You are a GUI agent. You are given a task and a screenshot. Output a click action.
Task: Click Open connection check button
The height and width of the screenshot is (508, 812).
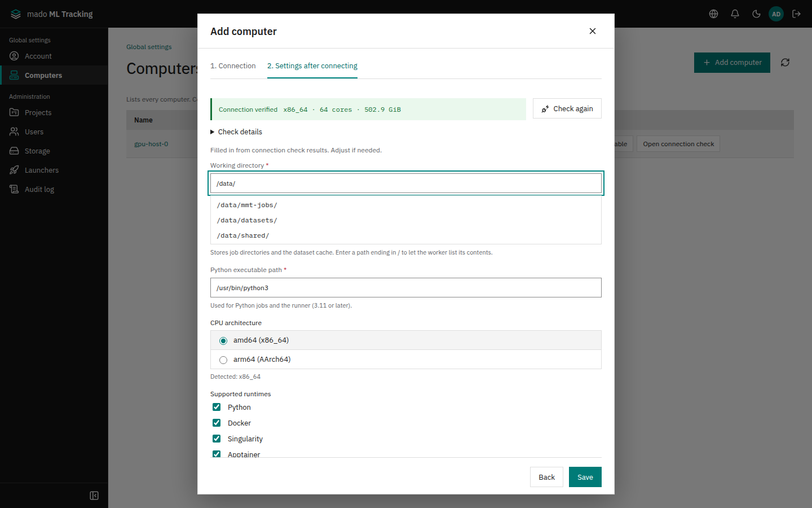coord(678,144)
